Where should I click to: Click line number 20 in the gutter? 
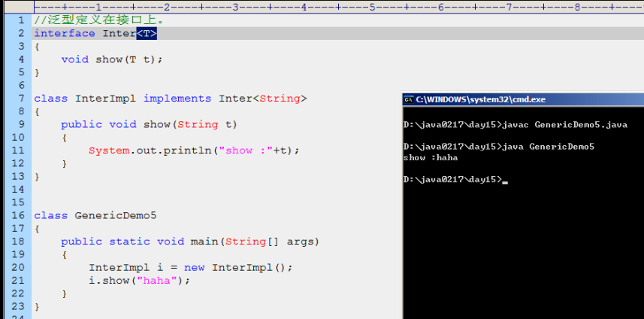coord(20,268)
